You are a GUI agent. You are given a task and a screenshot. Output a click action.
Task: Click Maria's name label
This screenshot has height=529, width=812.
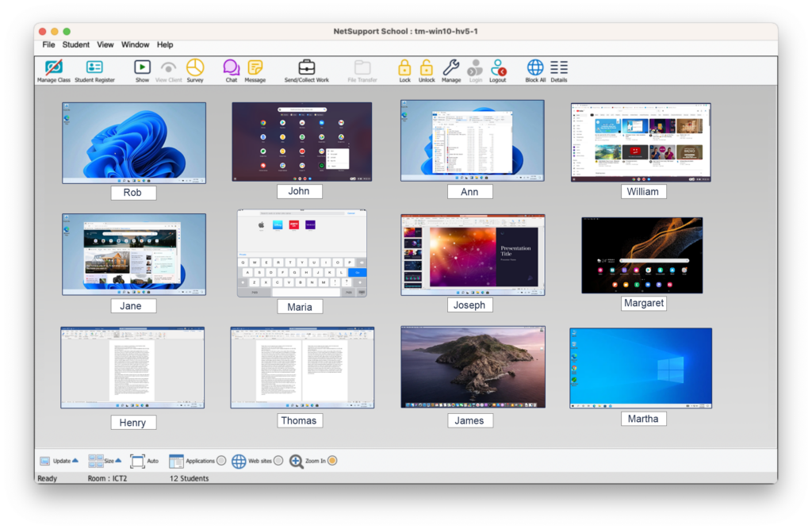(300, 307)
